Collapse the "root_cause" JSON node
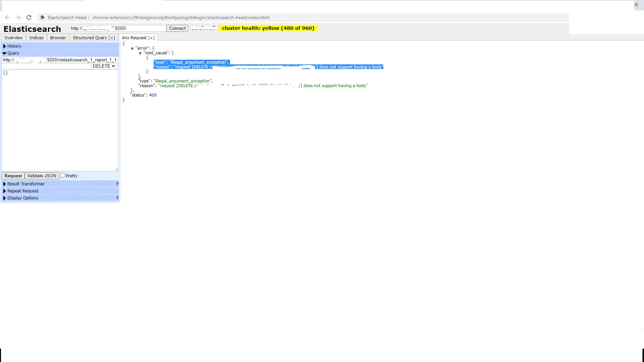The height and width of the screenshot is (362, 644). [x=140, y=53]
